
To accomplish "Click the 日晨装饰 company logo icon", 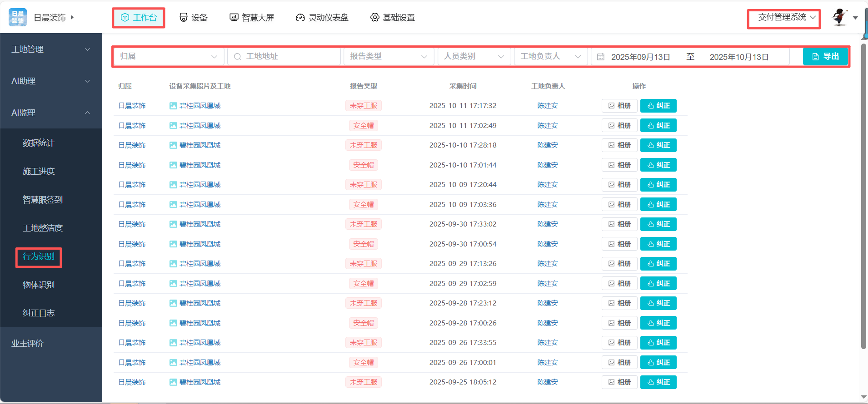I will [x=18, y=17].
